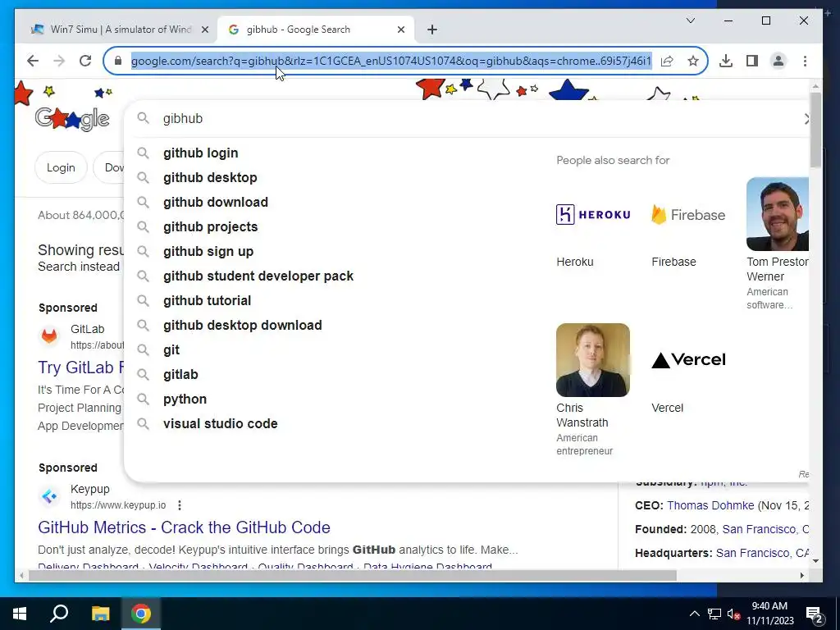View site information lock icon
Screen dimensions: 840x630
click(x=118, y=61)
